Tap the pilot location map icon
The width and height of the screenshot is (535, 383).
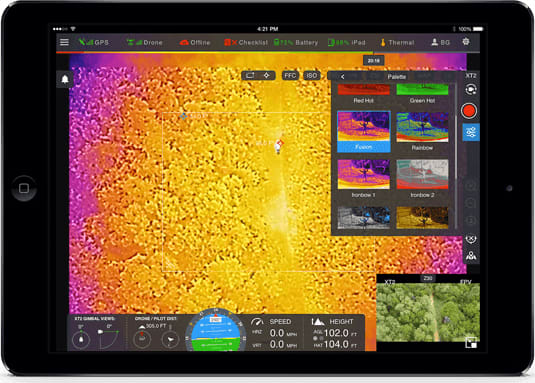click(x=471, y=256)
